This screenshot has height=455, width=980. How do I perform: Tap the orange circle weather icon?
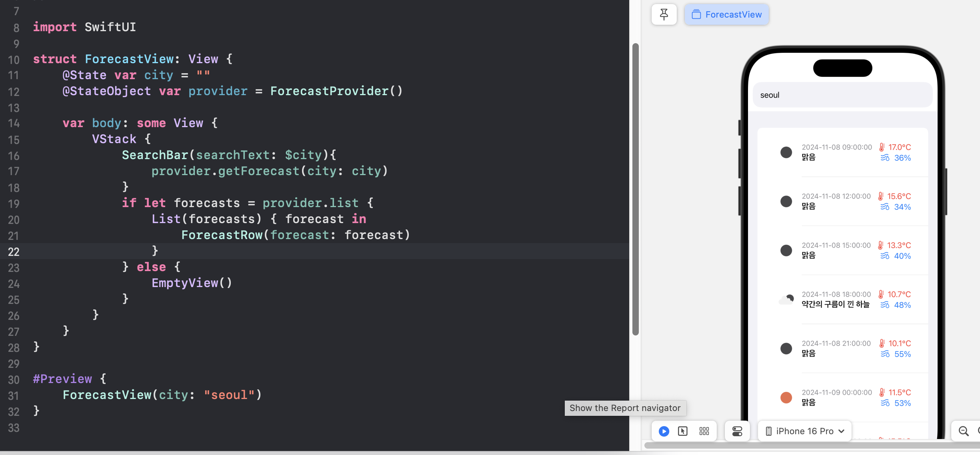pyautogui.click(x=786, y=397)
